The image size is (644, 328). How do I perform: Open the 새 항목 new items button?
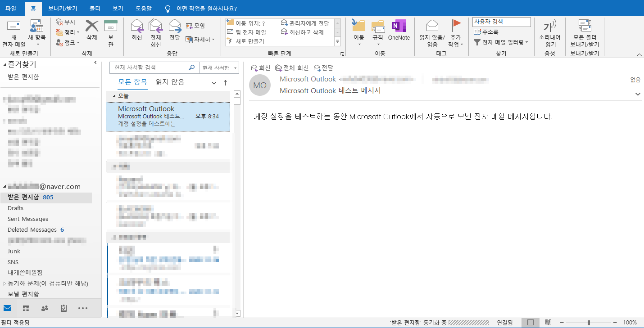coord(37,34)
